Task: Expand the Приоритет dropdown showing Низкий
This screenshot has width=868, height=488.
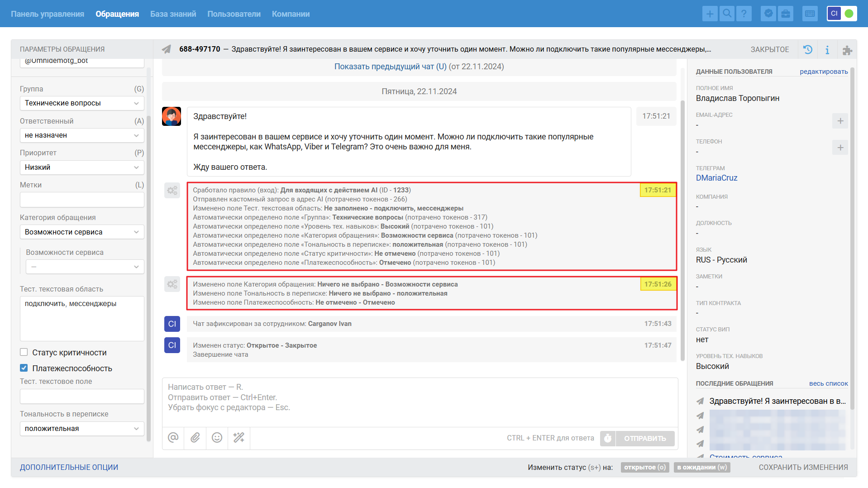Action: (82, 167)
